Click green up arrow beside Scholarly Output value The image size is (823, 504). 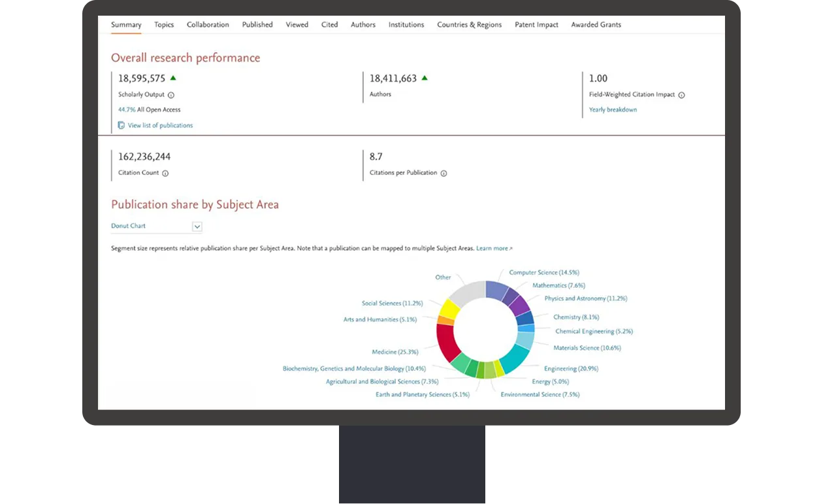[173, 78]
